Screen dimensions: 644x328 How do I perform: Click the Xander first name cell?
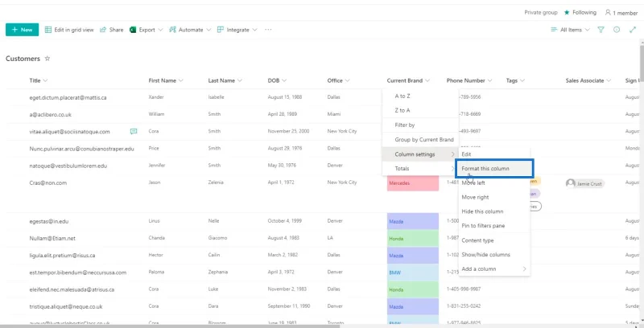click(x=156, y=97)
